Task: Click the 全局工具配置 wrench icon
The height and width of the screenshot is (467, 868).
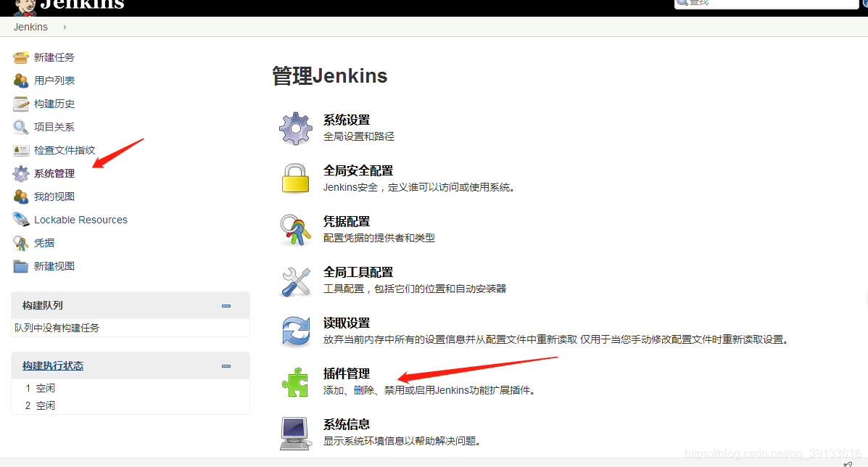Action: (x=296, y=281)
